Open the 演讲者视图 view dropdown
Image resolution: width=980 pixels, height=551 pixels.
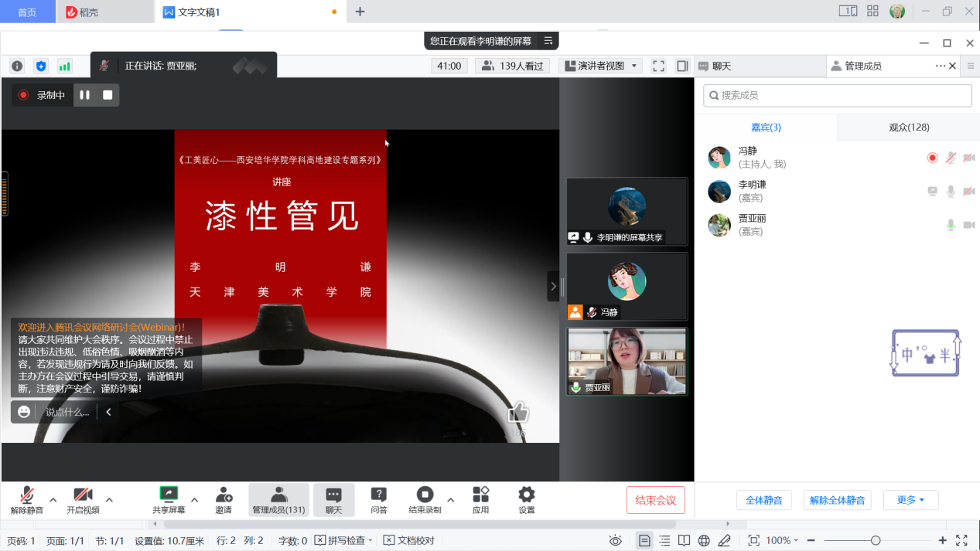pos(601,66)
